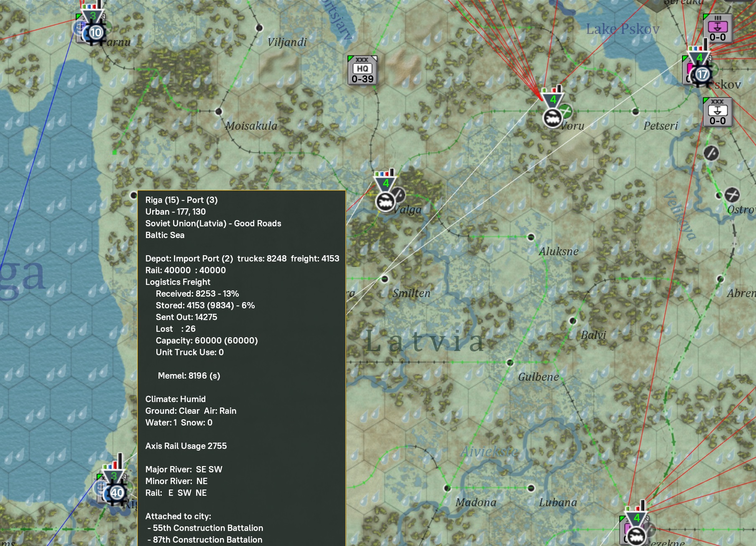
Task: Click the Viljandi town dot
Action: pyautogui.click(x=259, y=28)
